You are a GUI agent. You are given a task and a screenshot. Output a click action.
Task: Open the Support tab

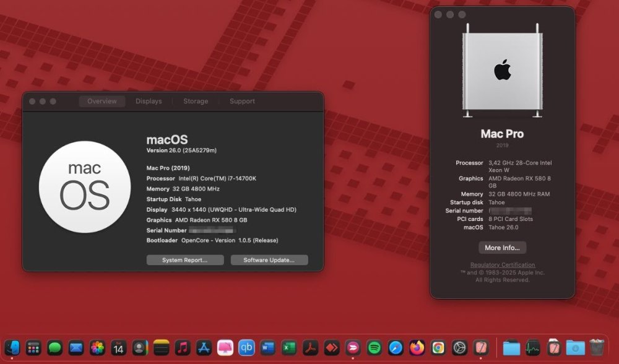click(x=243, y=101)
